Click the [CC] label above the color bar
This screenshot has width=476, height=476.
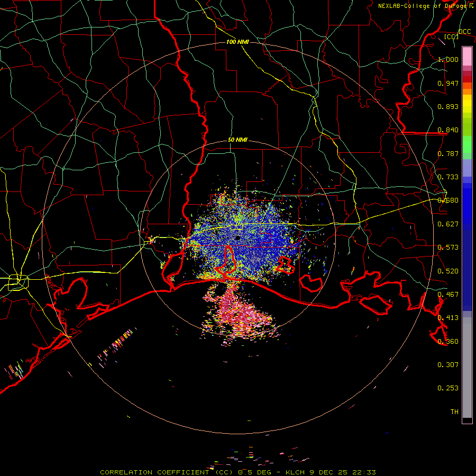click(x=452, y=36)
